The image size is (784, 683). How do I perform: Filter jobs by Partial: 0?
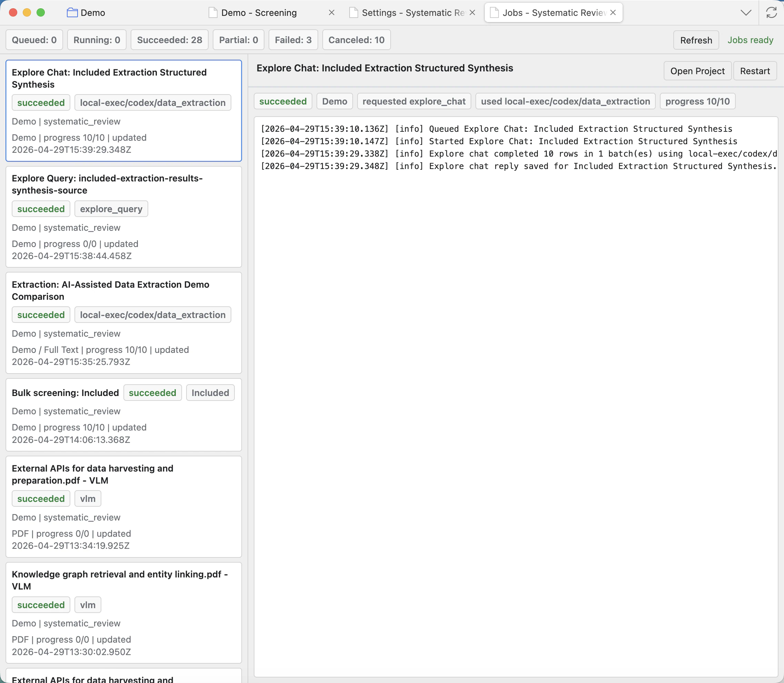[x=239, y=40]
